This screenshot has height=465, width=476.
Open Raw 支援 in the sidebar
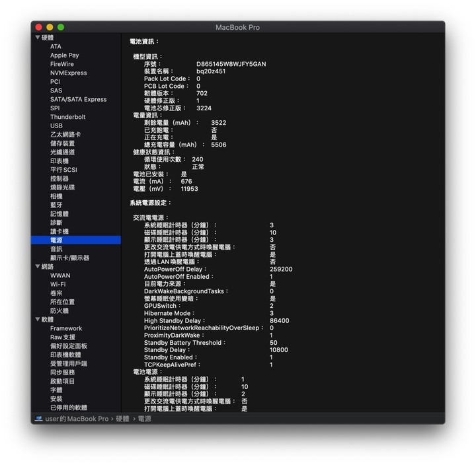coord(63,337)
